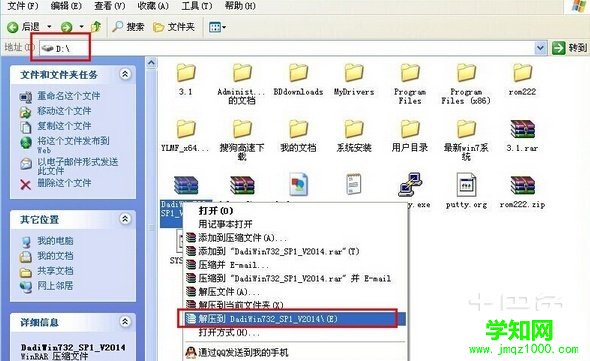Click the left pane scroll up arrow
Viewport: 590px width, 361px height.
coord(151,62)
